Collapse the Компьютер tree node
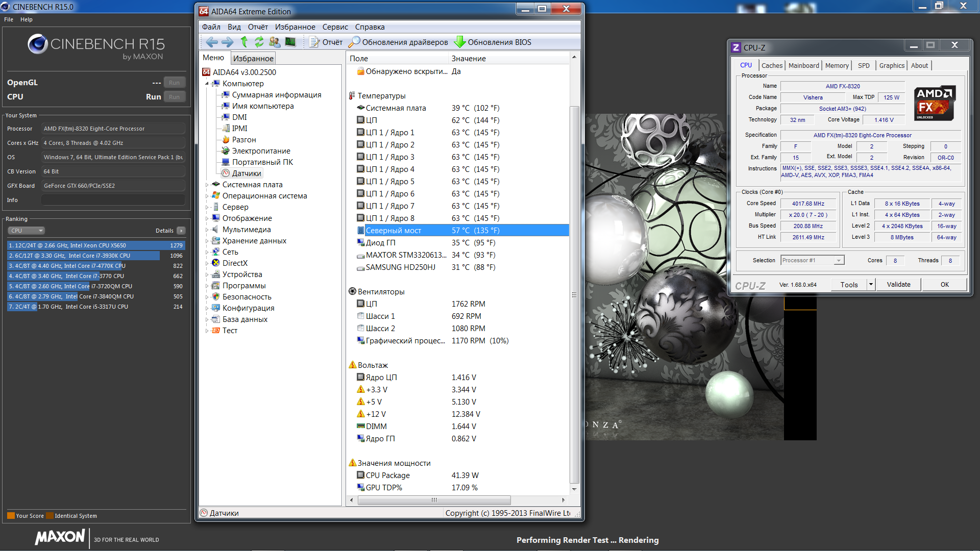Image resolution: width=980 pixels, height=551 pixels. tap(207, 84)
